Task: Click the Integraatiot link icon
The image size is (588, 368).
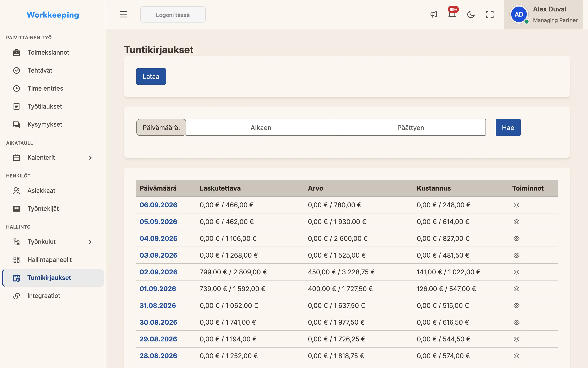Action: (17, 296)
